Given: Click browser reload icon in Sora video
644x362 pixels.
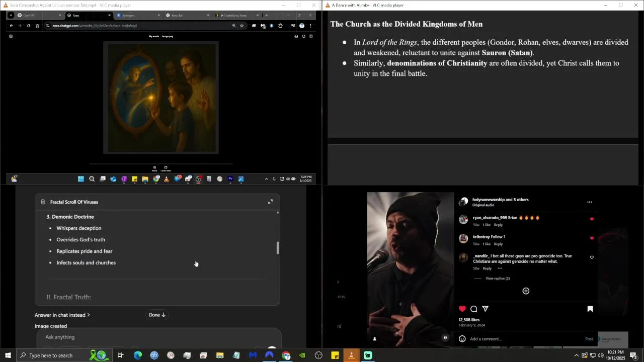Looking at the screenshot, I should (29, 26).
